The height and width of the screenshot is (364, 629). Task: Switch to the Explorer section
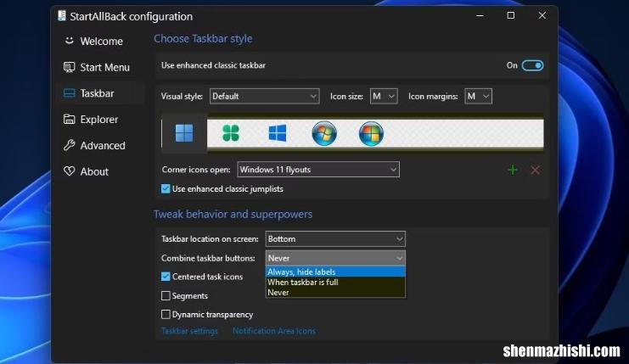click(x=99, y=120)
